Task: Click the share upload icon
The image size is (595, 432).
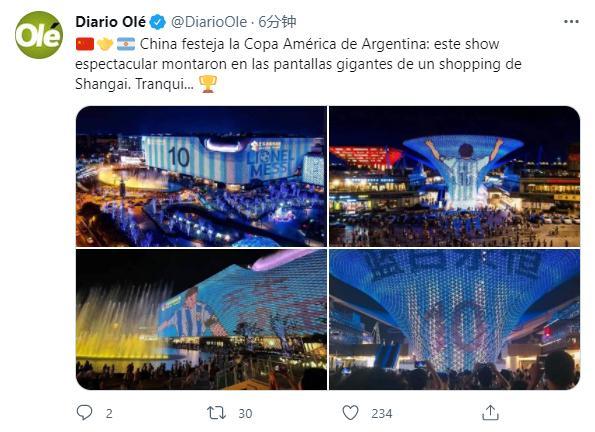Action: [490, 412]
